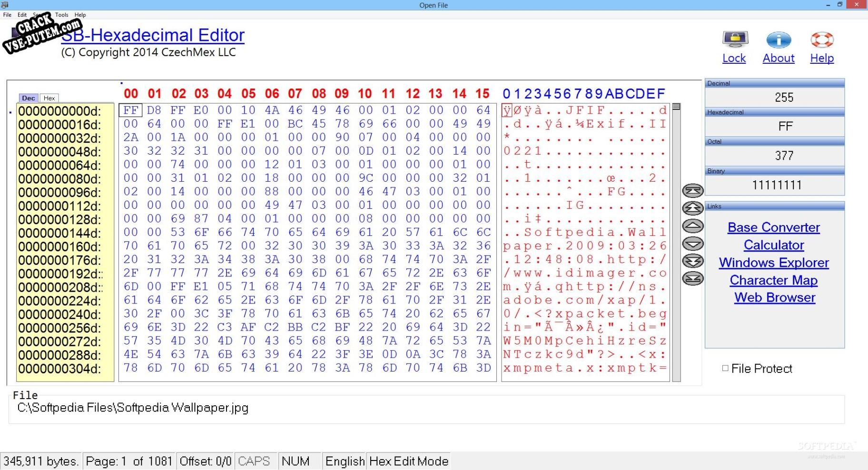Viewport: 868px width, 470px height.
Task: Open the Base Converter link
Action: (x=774, y=227)
